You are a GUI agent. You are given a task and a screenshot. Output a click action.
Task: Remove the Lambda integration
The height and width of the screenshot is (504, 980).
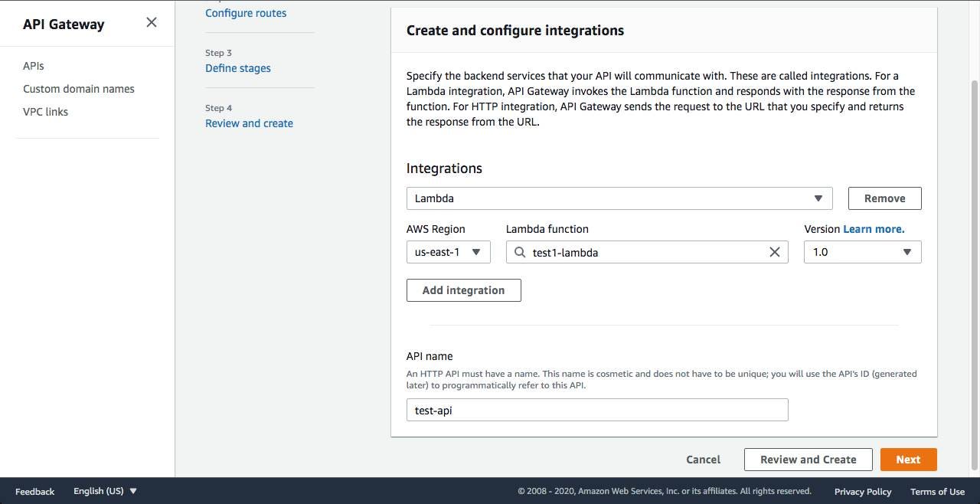pos(884,198)
